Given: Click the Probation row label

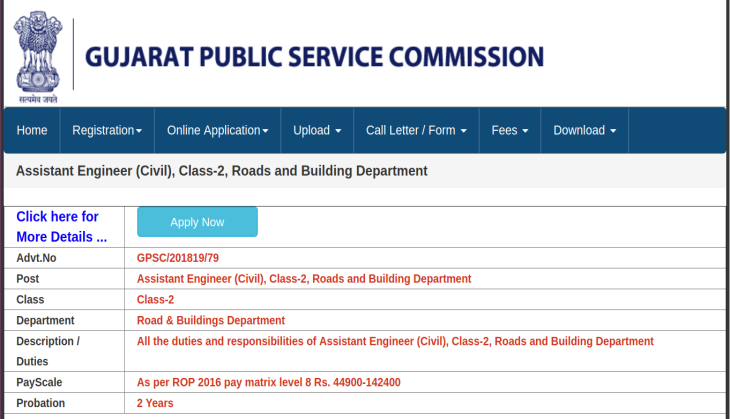Looking at the screenshot, I should pos(41,403).
